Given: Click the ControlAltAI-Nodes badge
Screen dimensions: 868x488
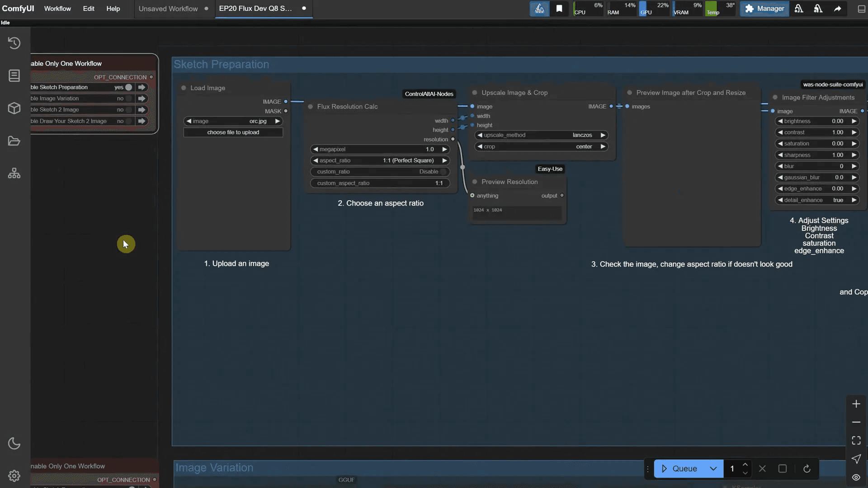Looking at the screenshot, I should pos(429,94).
